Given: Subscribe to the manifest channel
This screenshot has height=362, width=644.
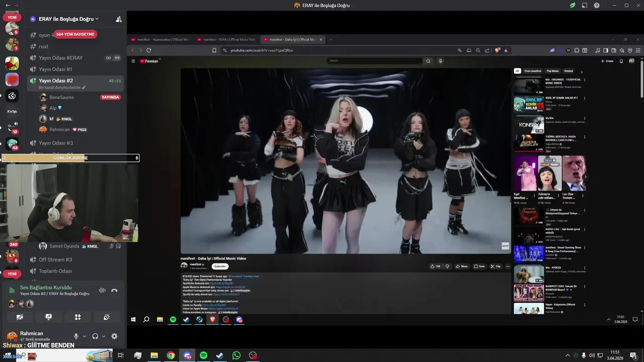Looking at the screenshot, I should coord(220,266).
